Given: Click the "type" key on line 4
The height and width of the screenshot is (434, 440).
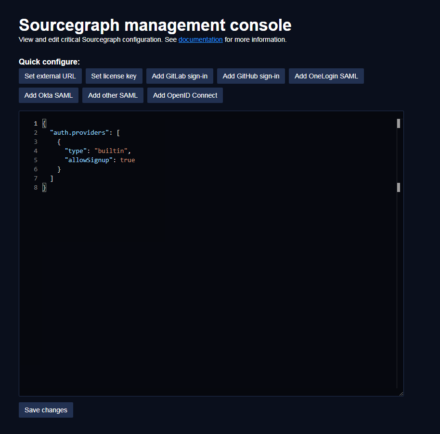Looking at the screenshot, I should [x=76, y=151].
